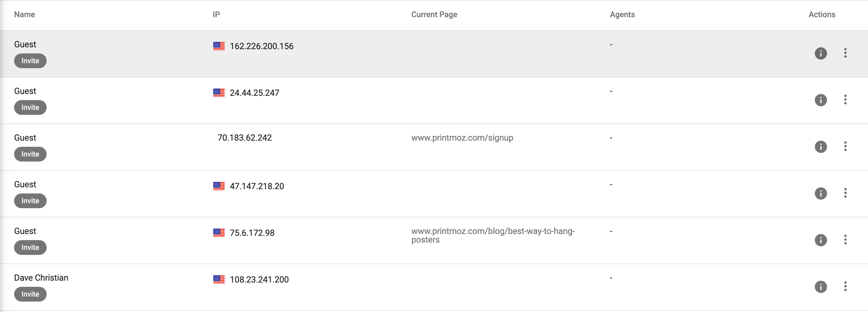
Task: Open info icon for 75.6.172.98 guest
Action: pyautogui.click(x=820, y=240)
